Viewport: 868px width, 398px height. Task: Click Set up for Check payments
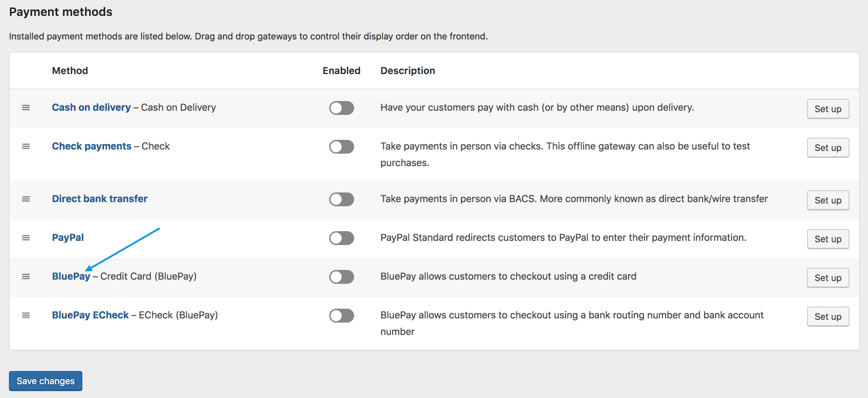tap(828, 148)
